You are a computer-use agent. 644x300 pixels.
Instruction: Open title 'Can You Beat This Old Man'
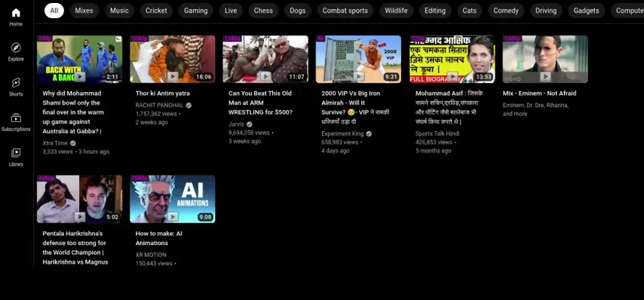[x=260, y=103]
